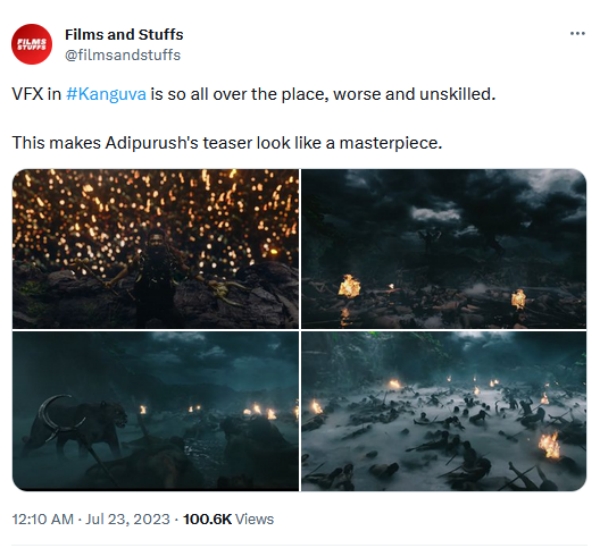The width and height of the screenshot is (600, 548).
Task: Click the large fire in the battlefield image
Action: point(549,441)
